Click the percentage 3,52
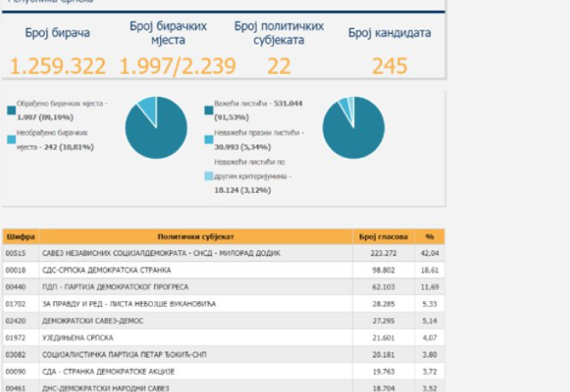Screen dimensions: 570x392 pyautogui.click(x=430, y=388)
